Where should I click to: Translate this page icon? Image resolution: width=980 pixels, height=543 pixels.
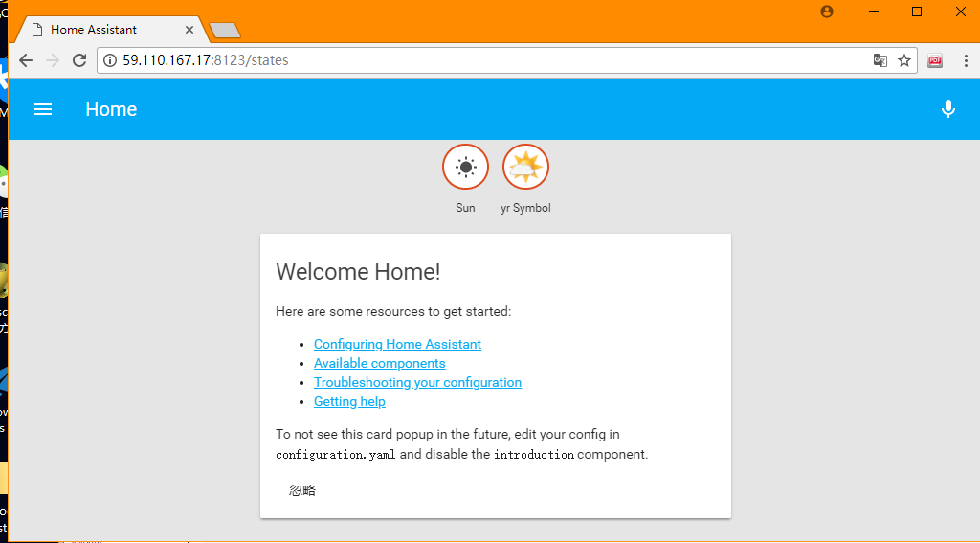pyautogui.click(x=880, y=60)
